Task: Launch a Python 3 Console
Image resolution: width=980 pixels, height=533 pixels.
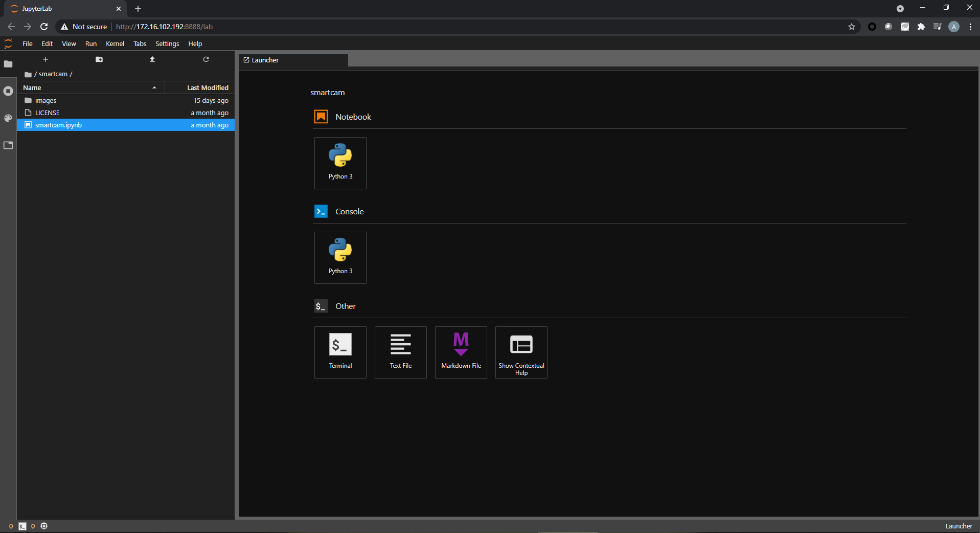Action: tap(340, 257)
